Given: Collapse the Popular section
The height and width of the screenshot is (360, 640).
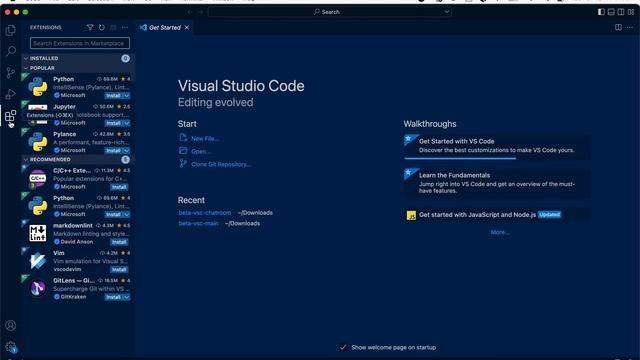Looking at the screenshot, I should coord(26,68).
